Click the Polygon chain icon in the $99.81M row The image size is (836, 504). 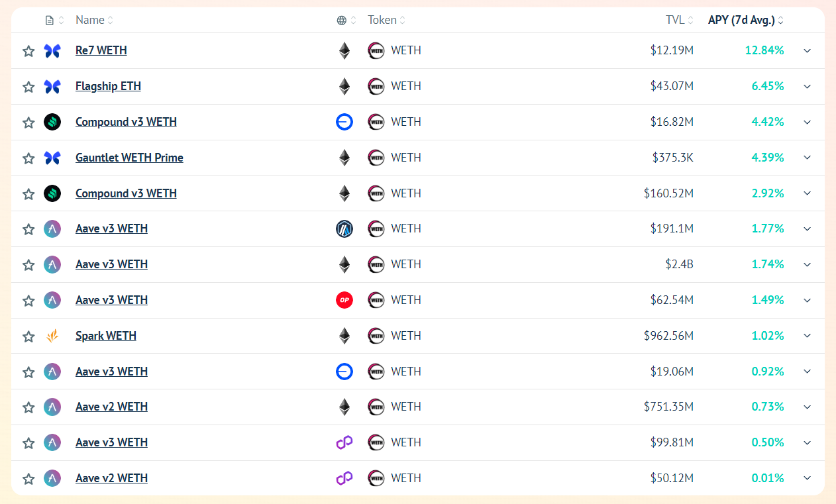[x=344, y=442]
